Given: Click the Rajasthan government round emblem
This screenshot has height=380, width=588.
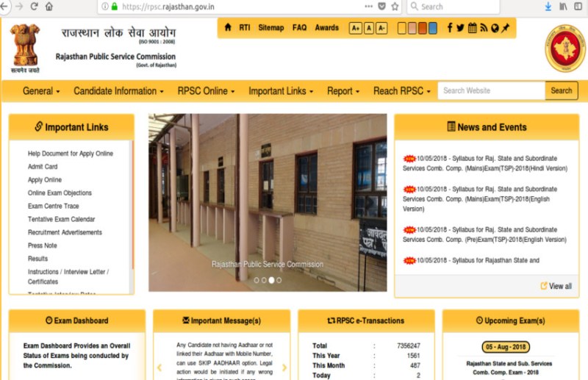Looking at the screenshot, I should point(564,49).
